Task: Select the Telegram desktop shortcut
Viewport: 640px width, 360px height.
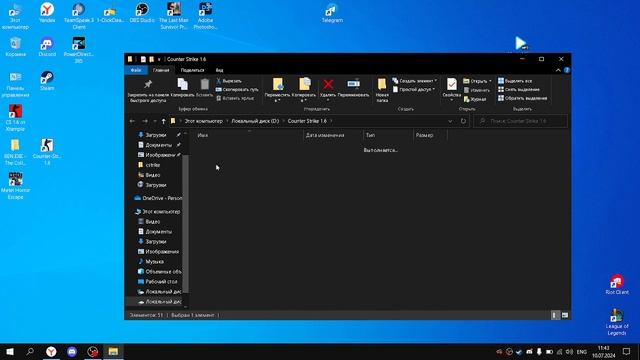Action: click(x=332, y=13)
